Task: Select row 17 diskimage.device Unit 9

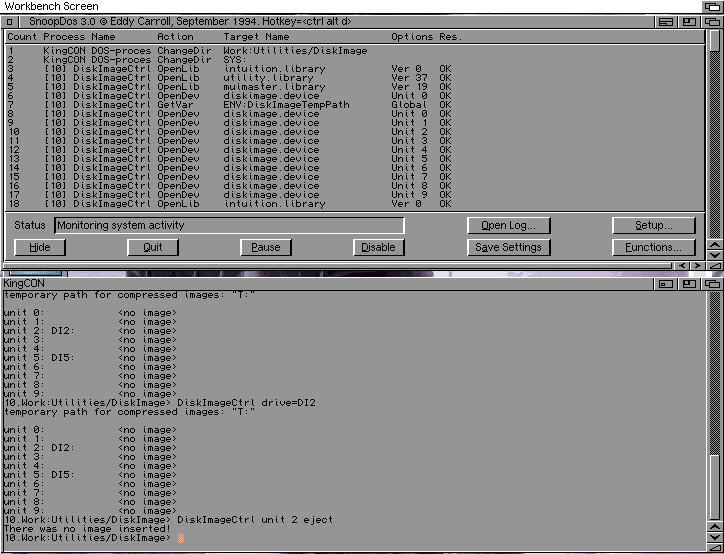Action: coord(355,195)
